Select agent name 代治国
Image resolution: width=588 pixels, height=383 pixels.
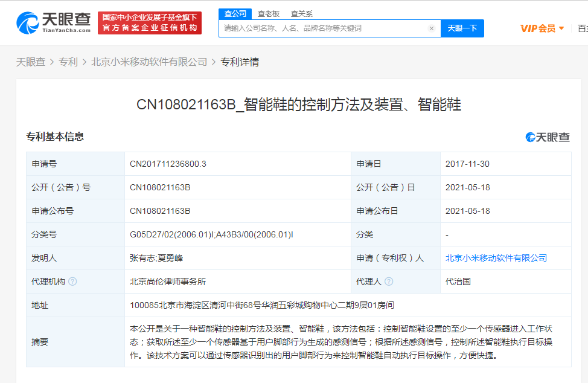click(458, 282)
